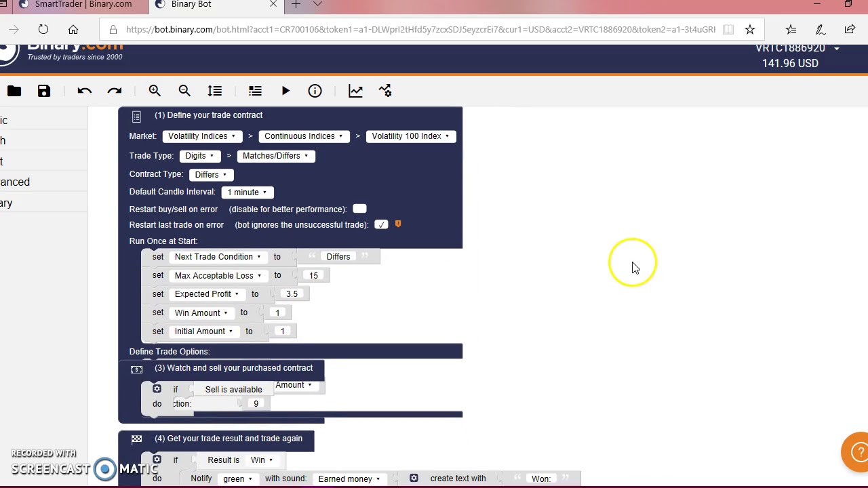
Task: Zoom out of the workspace
Action: pyautogui.click(x=184, y=91)
